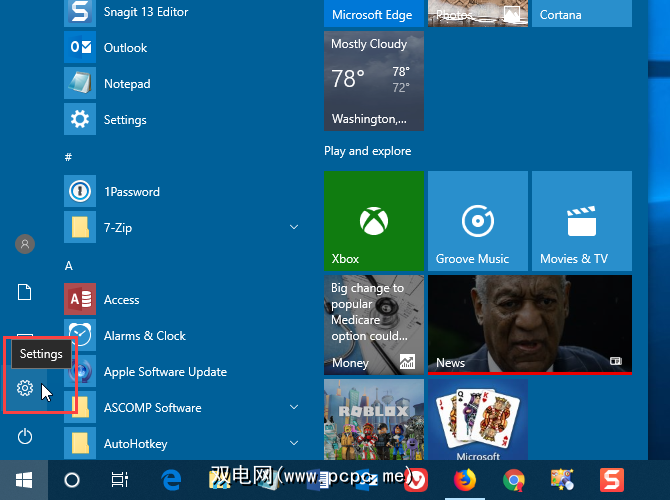Open the Microsoft Edge tile
The image size is (670, 500).
[x=374, y=13]
